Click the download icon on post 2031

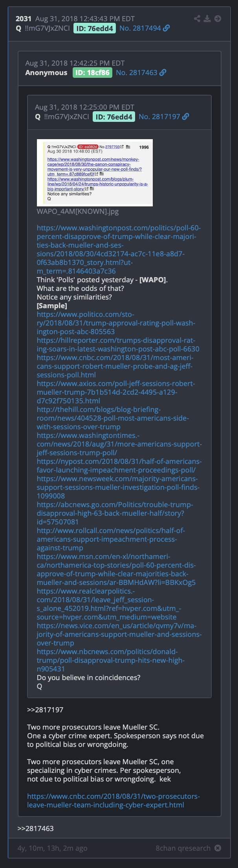(x=207, y=18)
